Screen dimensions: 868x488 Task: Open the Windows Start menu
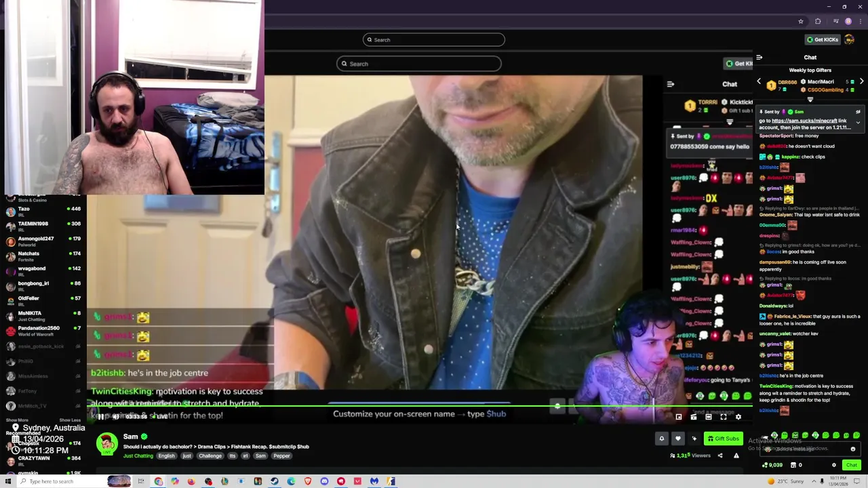pyautogui.click(x=8, y=481)
